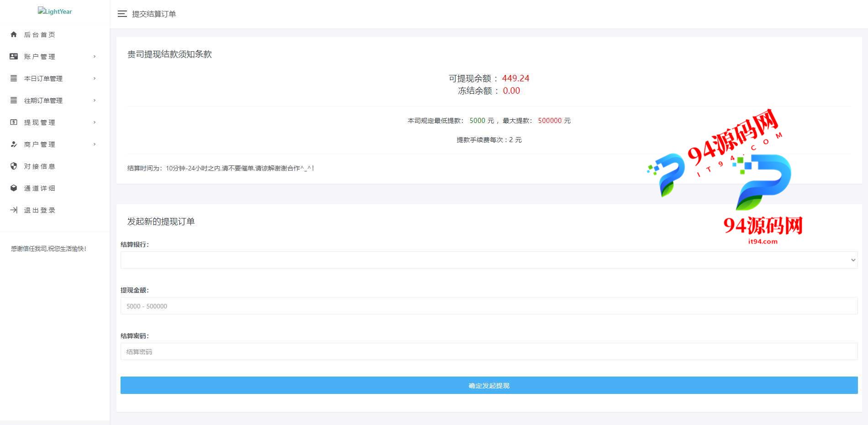This screenshot has width=868, height=425.
Task: Click the list icon beside 往期订单管理
Action: tap(14, 100)
